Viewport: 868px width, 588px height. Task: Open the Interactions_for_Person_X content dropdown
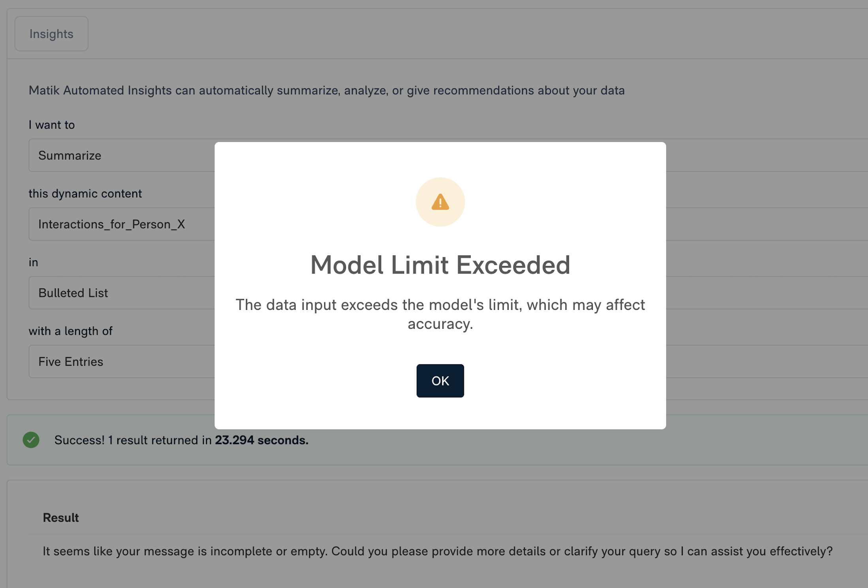coord(118,224)
